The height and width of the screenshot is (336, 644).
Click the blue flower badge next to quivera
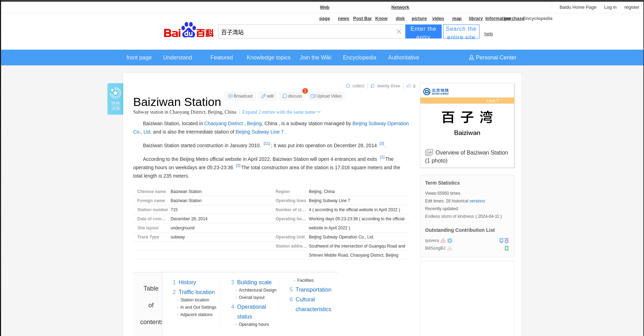(x=450, y=241)
